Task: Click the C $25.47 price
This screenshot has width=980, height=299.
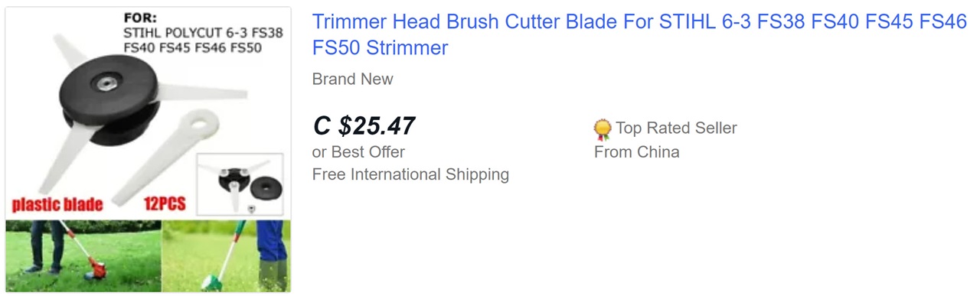Action: click(x=364, y=125)
